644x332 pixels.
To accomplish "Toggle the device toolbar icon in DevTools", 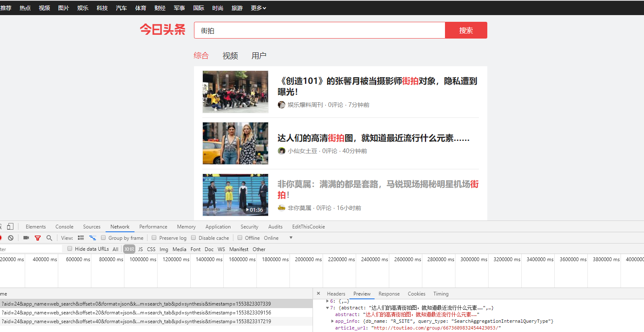I will 10,226.
